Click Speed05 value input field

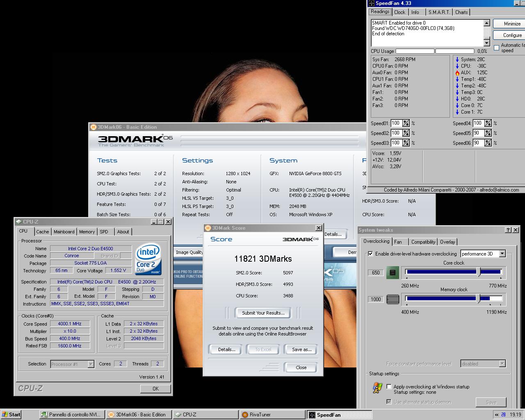click(x=478, y=133)
